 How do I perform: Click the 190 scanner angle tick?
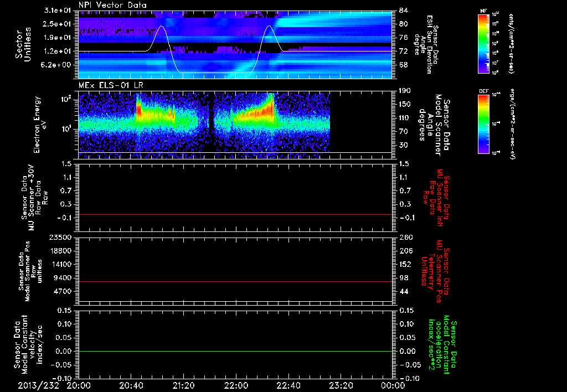pos(405,91)
